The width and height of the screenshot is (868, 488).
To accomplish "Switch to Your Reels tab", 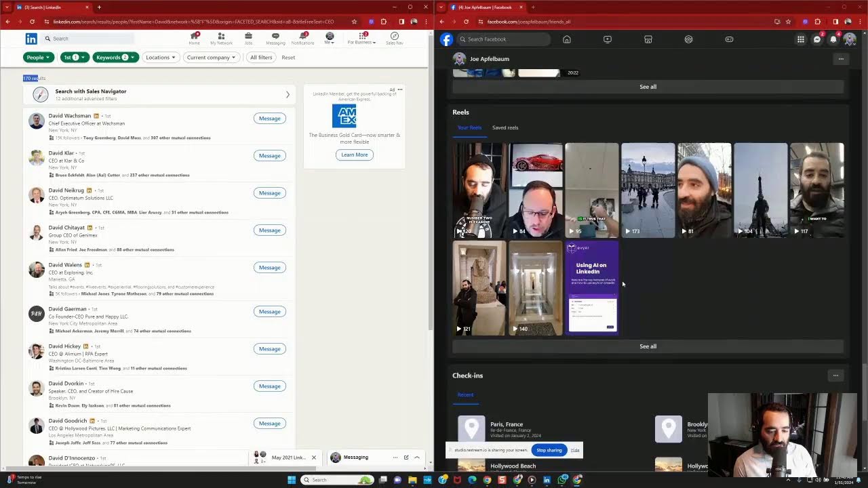I will click(469, 127).
